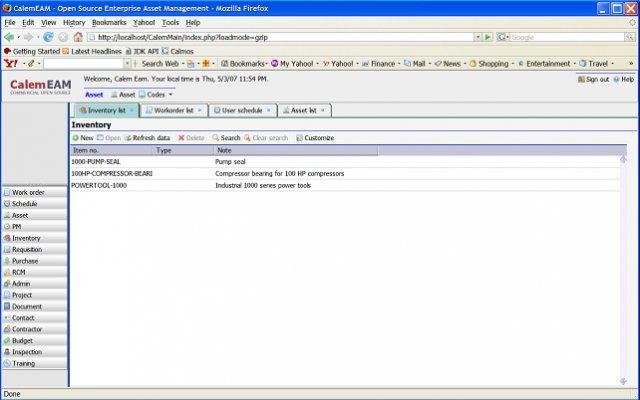This screenshot has width=640, height=400.
Task: Click the Schedule clock sidebar icon
Action: [x=7, y=204]
